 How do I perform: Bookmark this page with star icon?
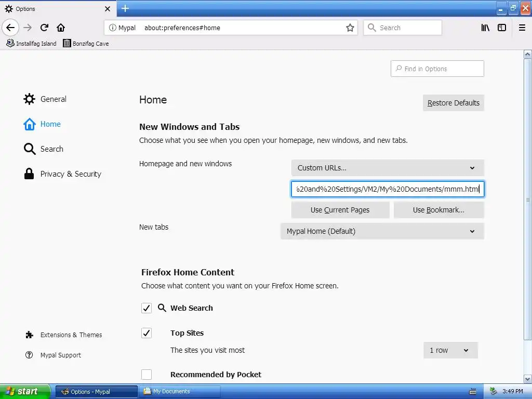coord(350,28)
